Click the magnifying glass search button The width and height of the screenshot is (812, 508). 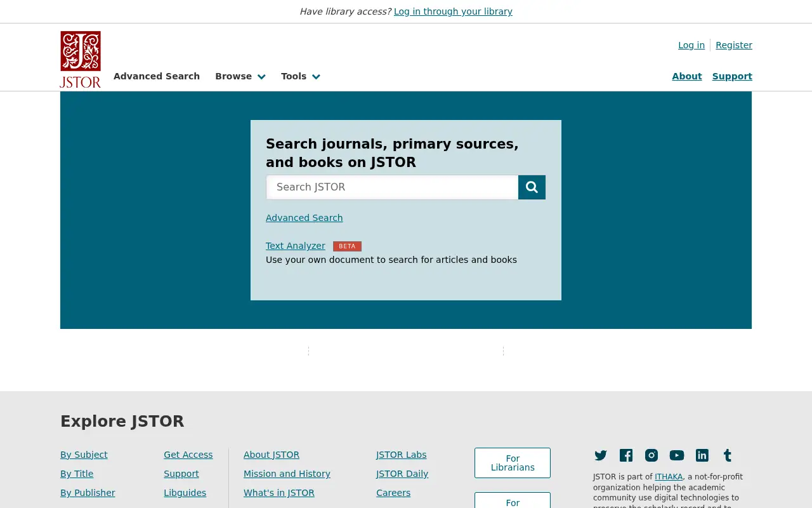(532, 187)
